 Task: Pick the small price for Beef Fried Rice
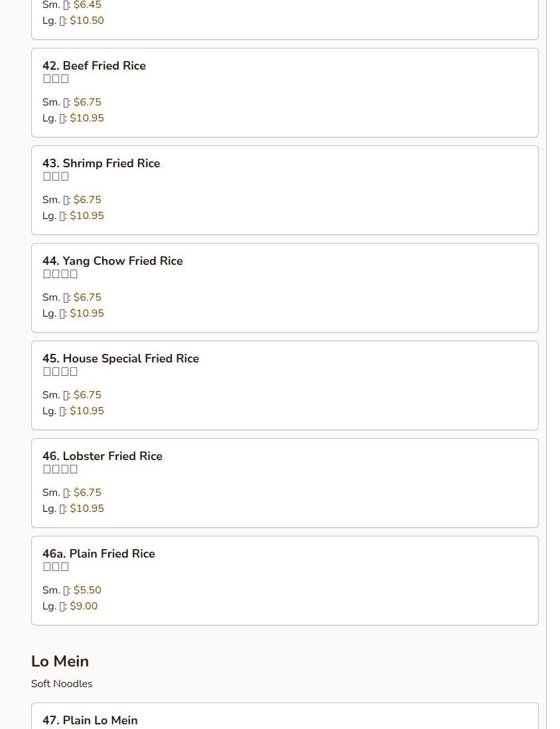88,102
